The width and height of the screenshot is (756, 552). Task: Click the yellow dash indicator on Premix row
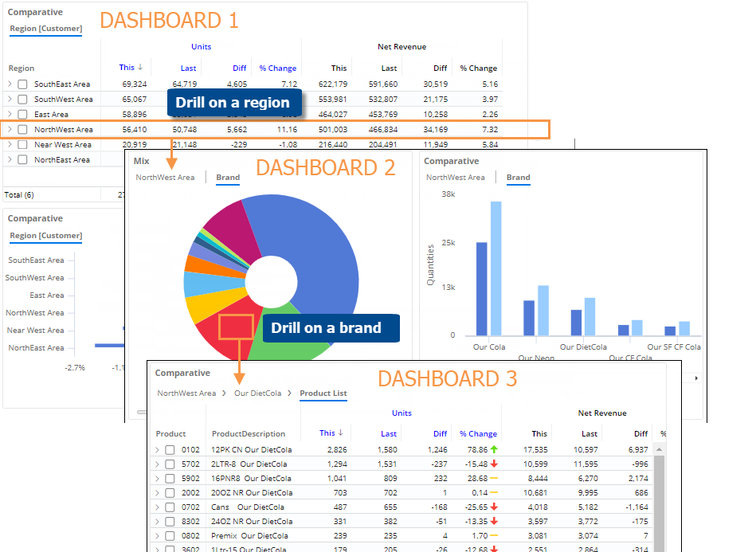pos(494,535)
